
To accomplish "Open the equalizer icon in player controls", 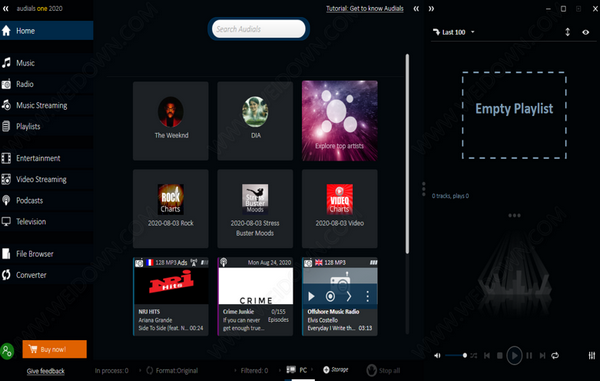I will 592,356.
